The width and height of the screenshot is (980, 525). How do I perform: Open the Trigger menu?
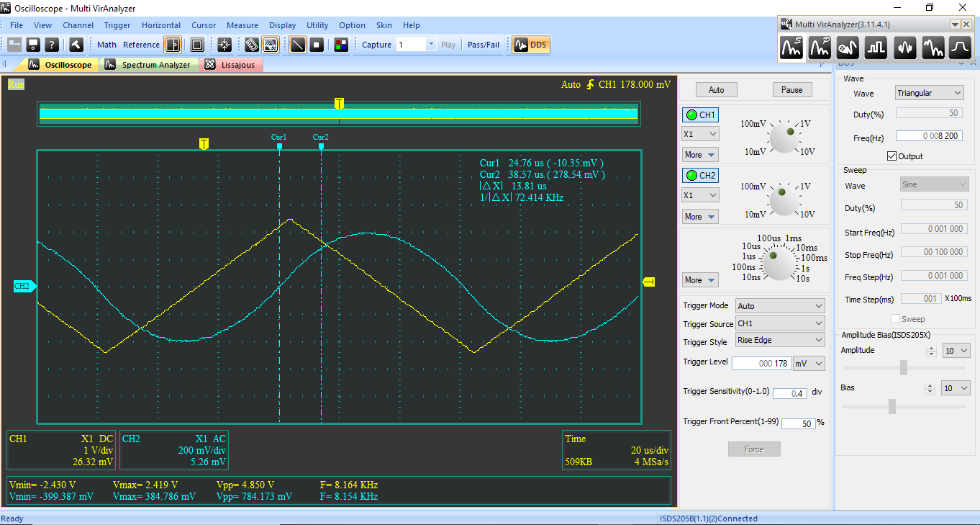coord(117,25)
